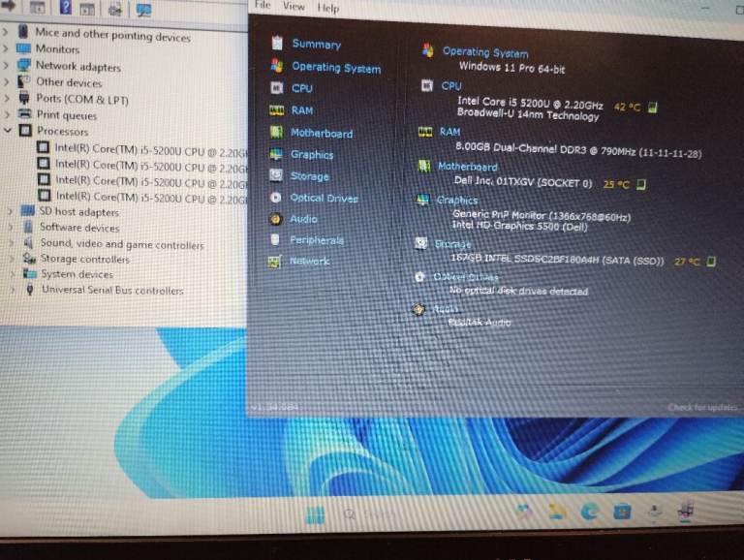Open Storage section in Speccy sidebar
The width and height of the screenshot is (744, 560).
(x=309, y=176)
